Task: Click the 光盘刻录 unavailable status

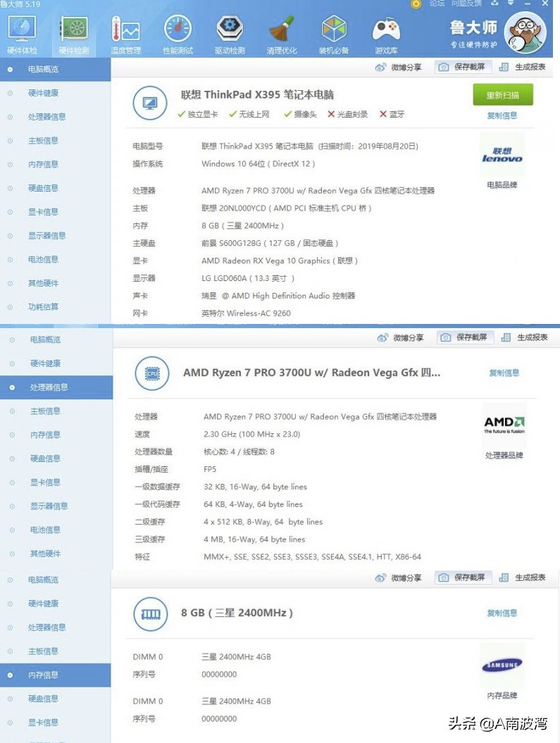Action: [348, 114]
